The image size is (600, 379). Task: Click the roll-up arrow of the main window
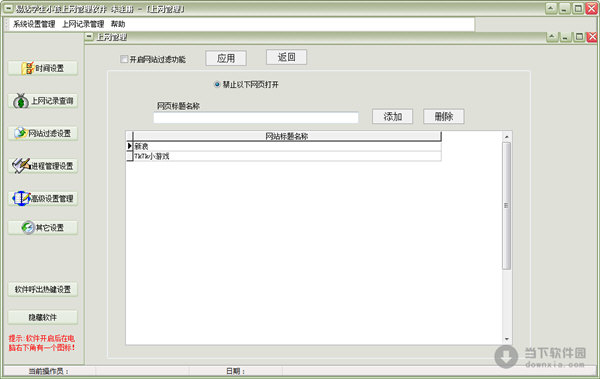[x=551, y=8]
